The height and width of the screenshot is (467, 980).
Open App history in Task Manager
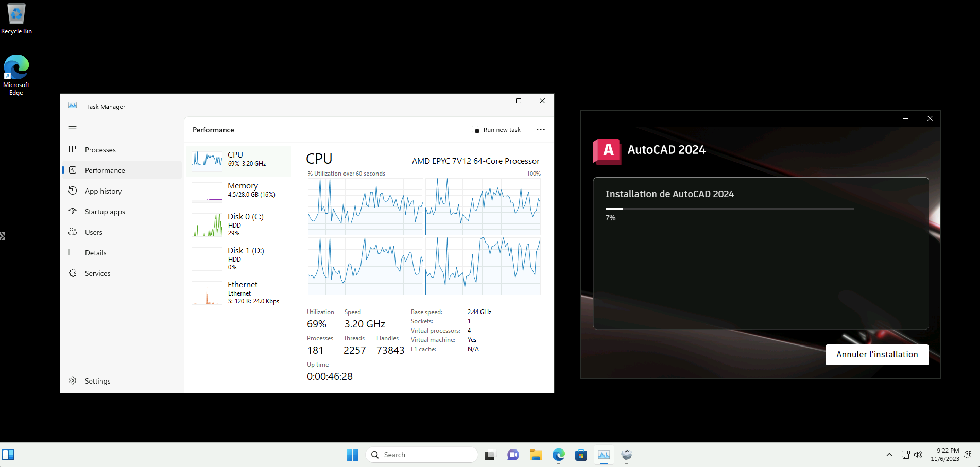[x=122, y=191]
